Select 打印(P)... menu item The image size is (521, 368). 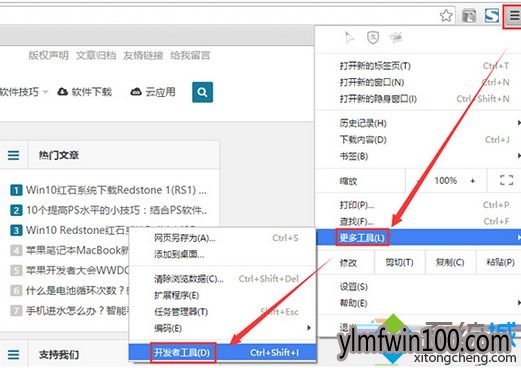[418, 205]
